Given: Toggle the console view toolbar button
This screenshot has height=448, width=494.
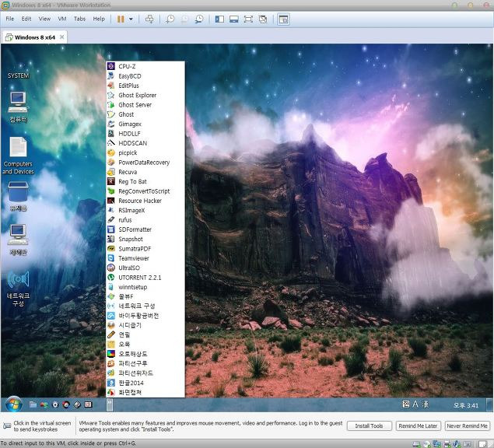Looking at the screenshot, I should 283,19.
